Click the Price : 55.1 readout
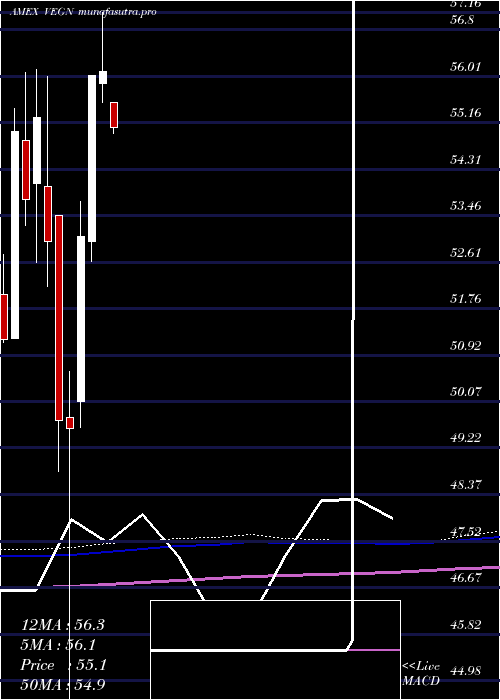Image resolution: width=500 pixels, height=700 pixels. pyautogui.click(x=63, y=665)
